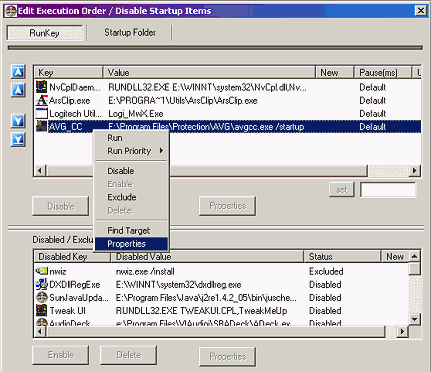
Task: Choose Run from the context menu
Action: point(132,138)
